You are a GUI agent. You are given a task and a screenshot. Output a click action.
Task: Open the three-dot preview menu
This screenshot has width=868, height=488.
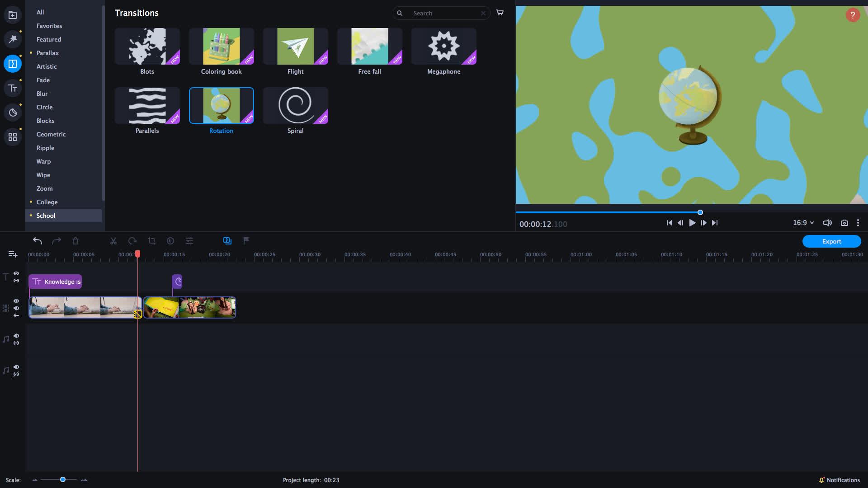point(858,222)
